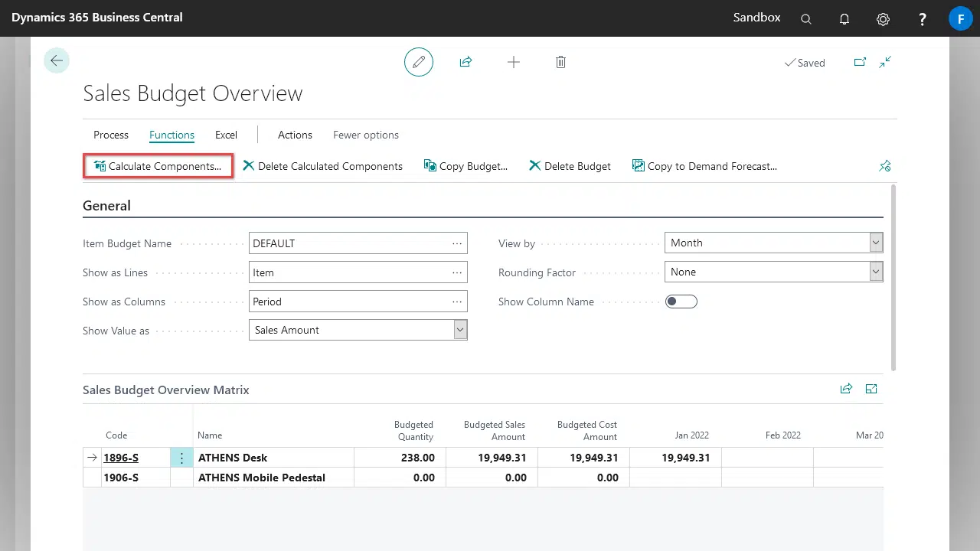Open the Process menu
The image size is (980, 551).
click(111, 135)
